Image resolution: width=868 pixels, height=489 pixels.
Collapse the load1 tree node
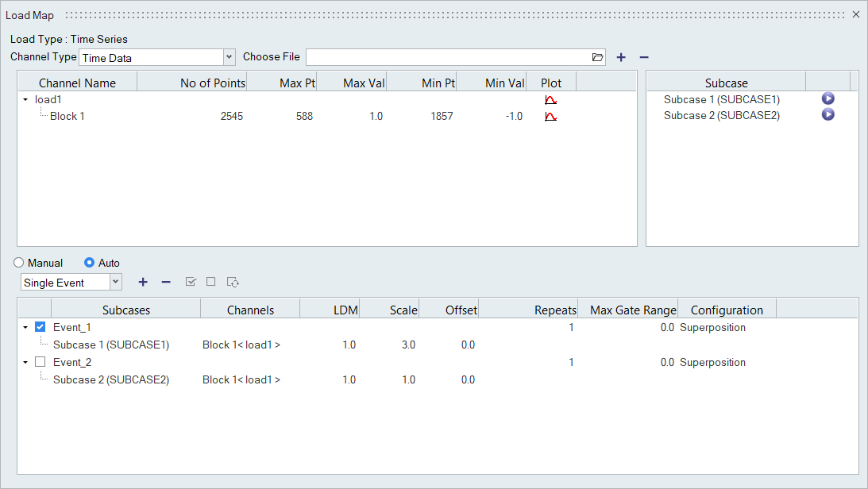[25, 100]
